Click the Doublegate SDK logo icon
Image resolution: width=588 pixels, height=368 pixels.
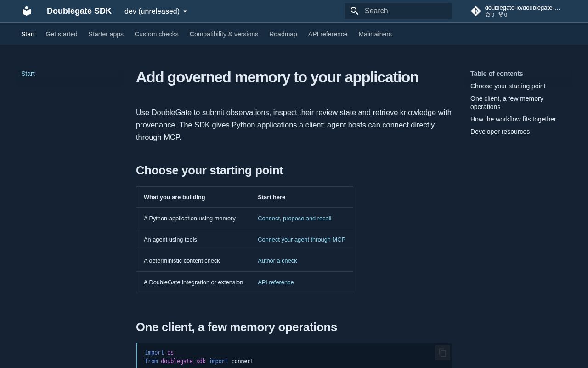(27, 11)
